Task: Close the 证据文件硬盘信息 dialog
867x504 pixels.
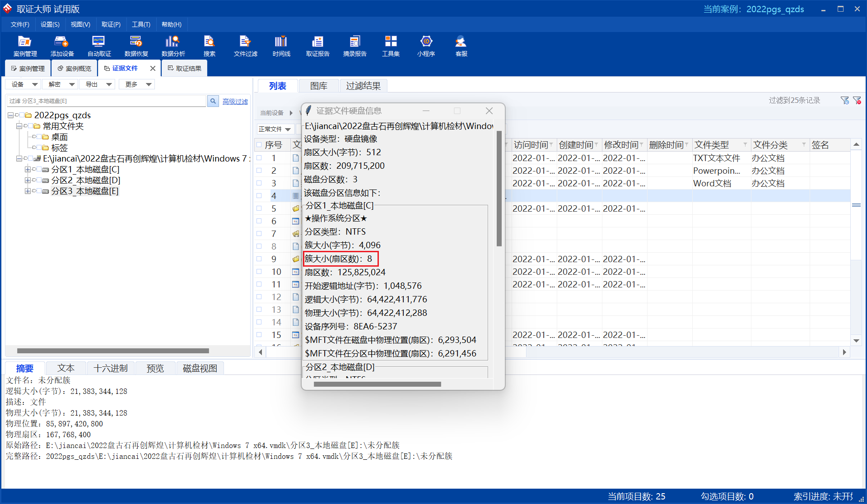Action: pos(489,111)
